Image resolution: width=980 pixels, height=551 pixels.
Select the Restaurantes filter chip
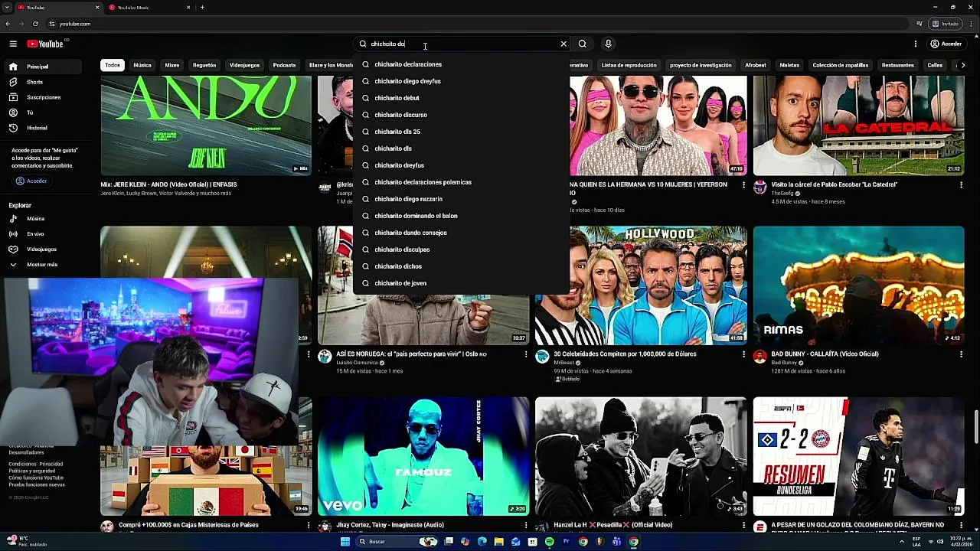click(x=897, y=65)
